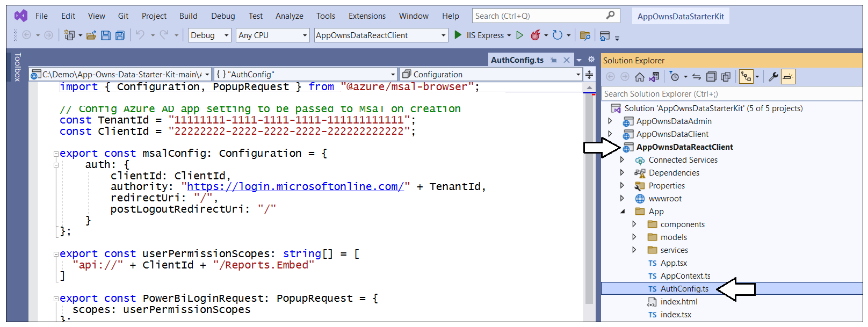
Task: Expand the Connected Services node
Action: click(622, 159)
